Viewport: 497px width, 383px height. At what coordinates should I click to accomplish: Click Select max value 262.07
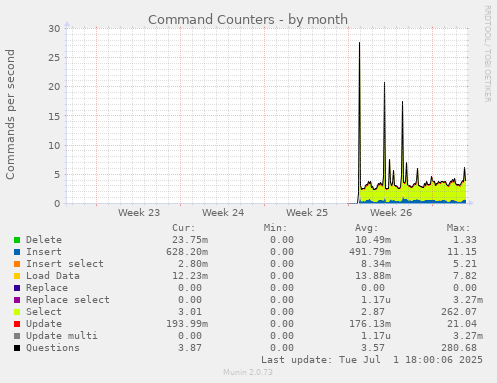pyautogui.click(x=459, y=312)
